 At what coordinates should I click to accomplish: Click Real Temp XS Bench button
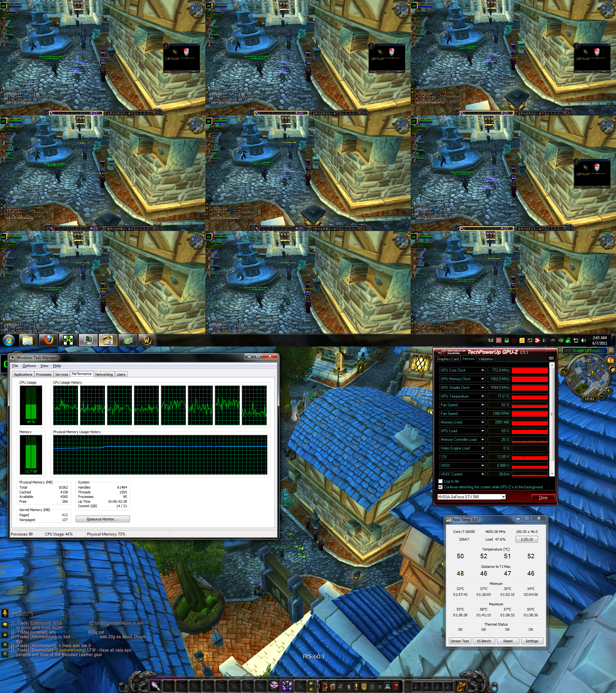coord(484,641)
